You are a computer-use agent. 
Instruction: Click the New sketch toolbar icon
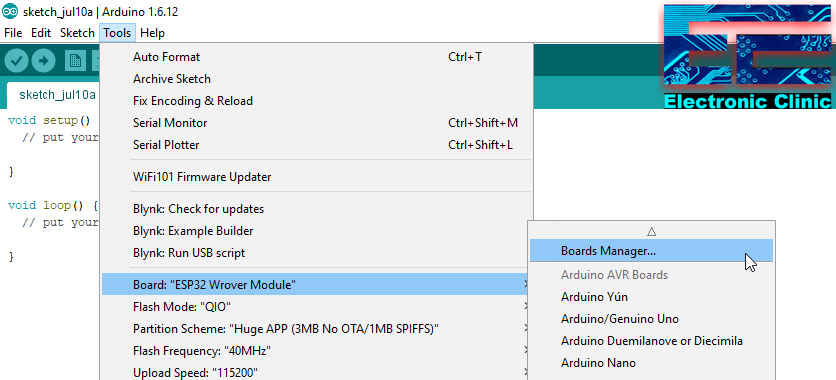pos(75,61)
